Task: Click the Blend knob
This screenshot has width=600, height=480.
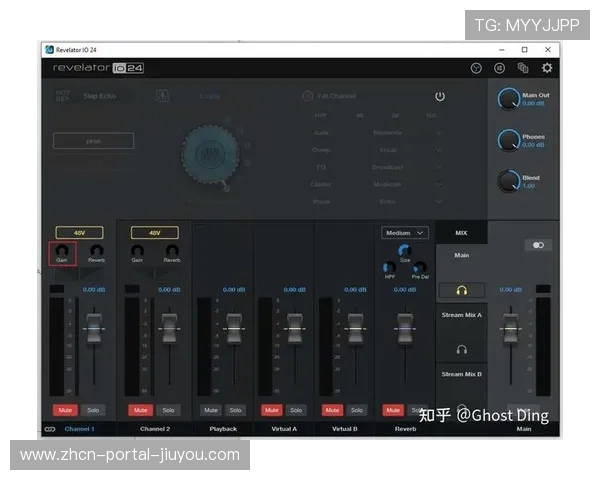Action: [x=509, y=181]
